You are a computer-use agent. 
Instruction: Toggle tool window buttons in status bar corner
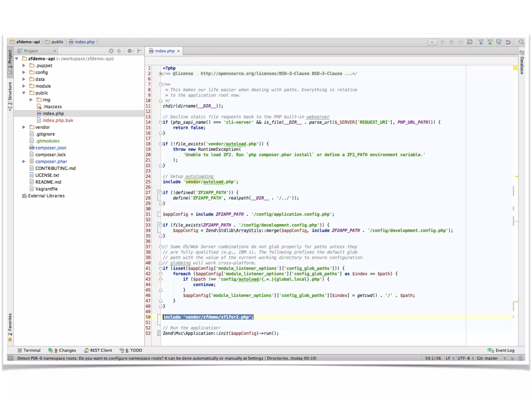[x=10, y=358]
